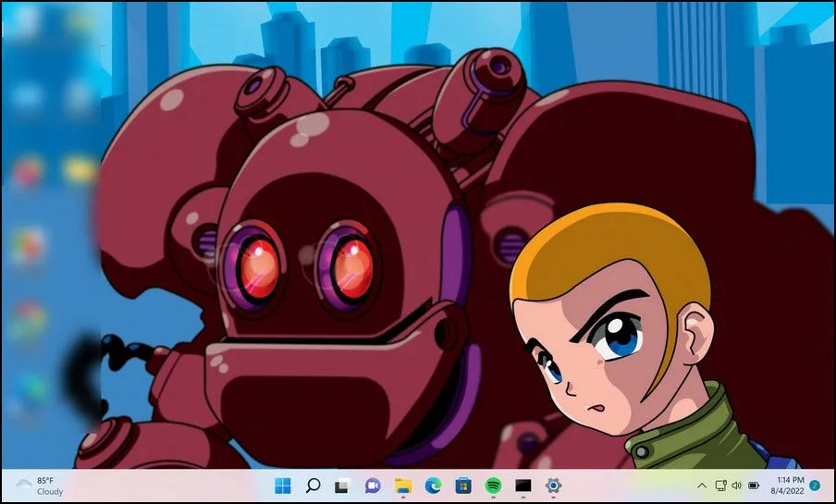Open the Microsoft Store icon

(x=463, y=486)
